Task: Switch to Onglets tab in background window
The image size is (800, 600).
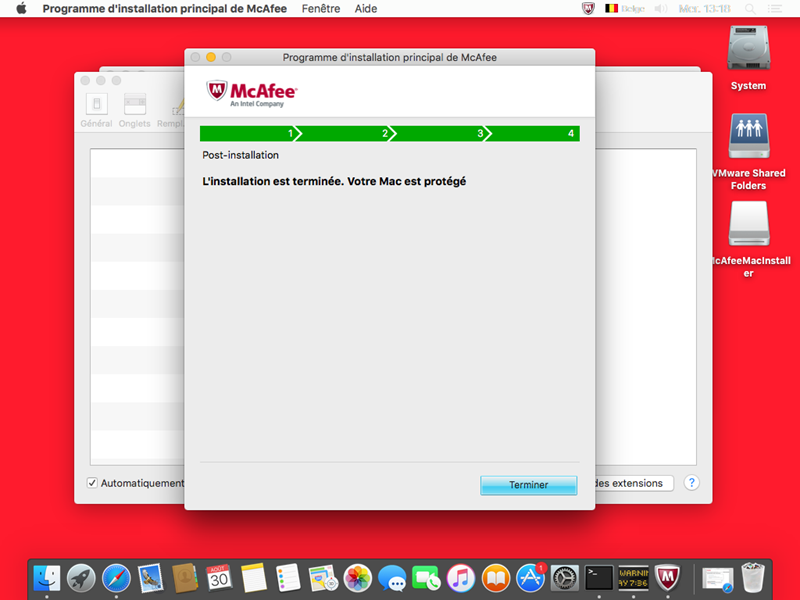Action: tap(135, 110)
